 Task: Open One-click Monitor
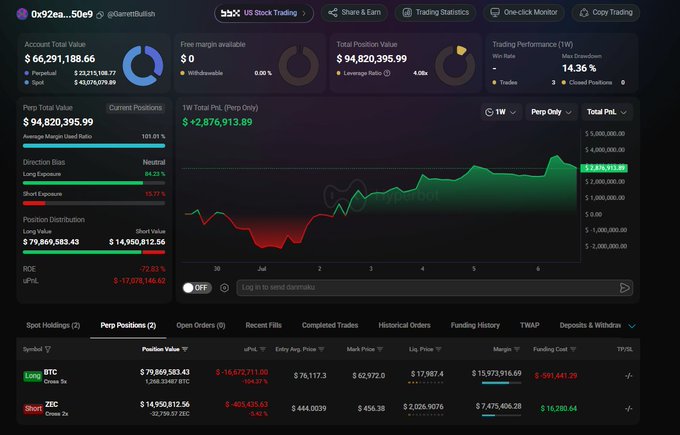[524, 12]
